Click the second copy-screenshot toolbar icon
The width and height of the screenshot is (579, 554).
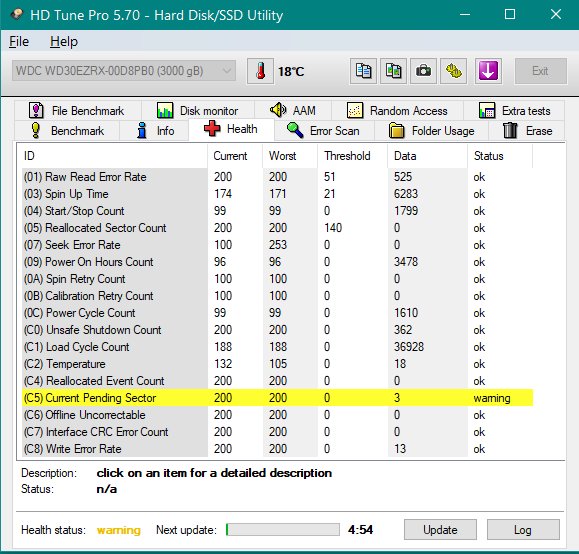coord(393,71)
